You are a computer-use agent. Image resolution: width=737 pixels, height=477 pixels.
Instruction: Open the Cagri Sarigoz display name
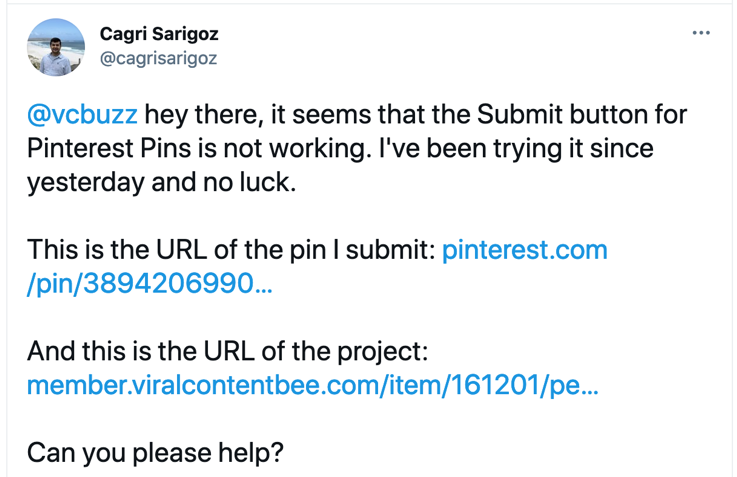(x=159, y=34)
